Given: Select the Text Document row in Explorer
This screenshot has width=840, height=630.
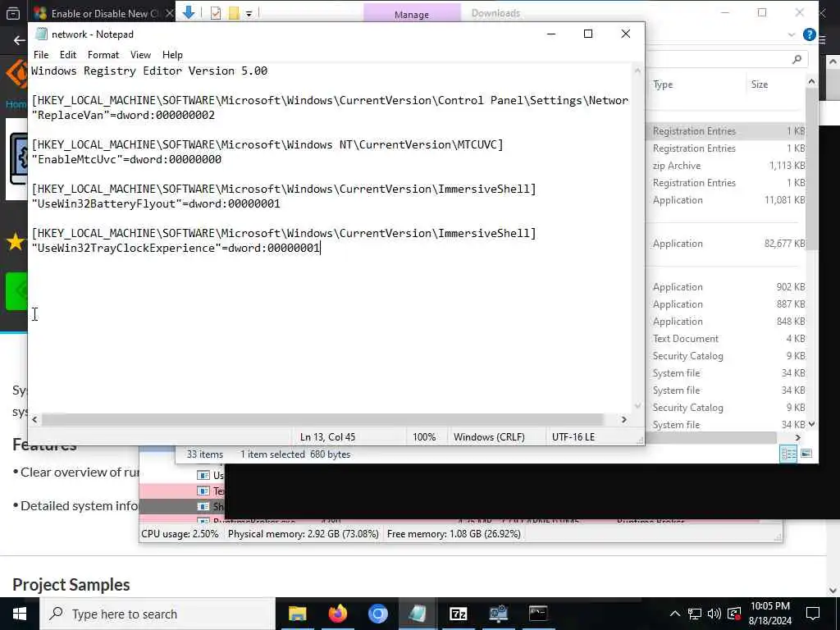Looking at the screenshot, I should pyautogui.click(x=728, y=339).
